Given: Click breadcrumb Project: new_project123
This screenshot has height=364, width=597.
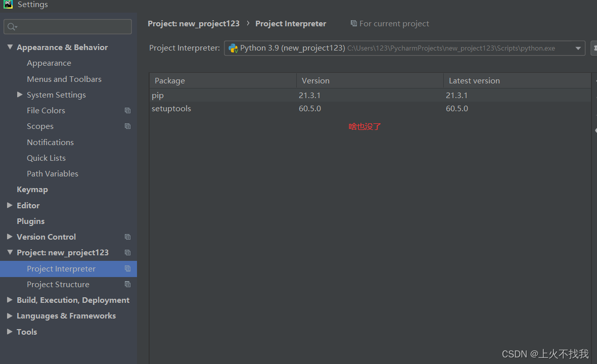Looking at the screenshot, I should [x=194, y=24].
